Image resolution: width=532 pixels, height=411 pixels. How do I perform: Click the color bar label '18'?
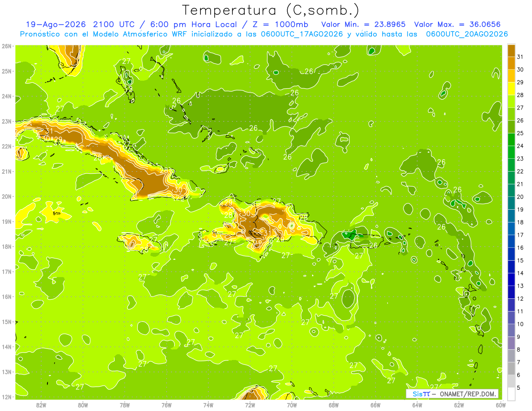(520, 222)
